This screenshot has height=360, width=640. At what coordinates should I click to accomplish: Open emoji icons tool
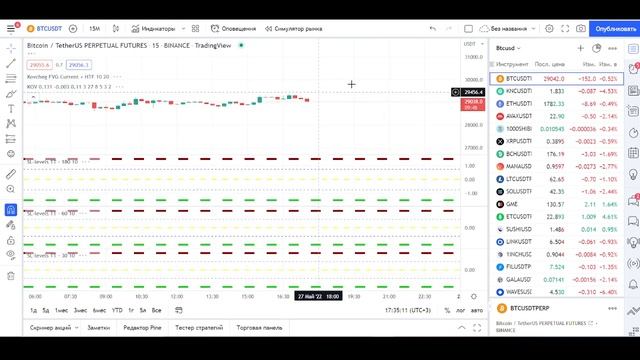(x=11, y=154)
